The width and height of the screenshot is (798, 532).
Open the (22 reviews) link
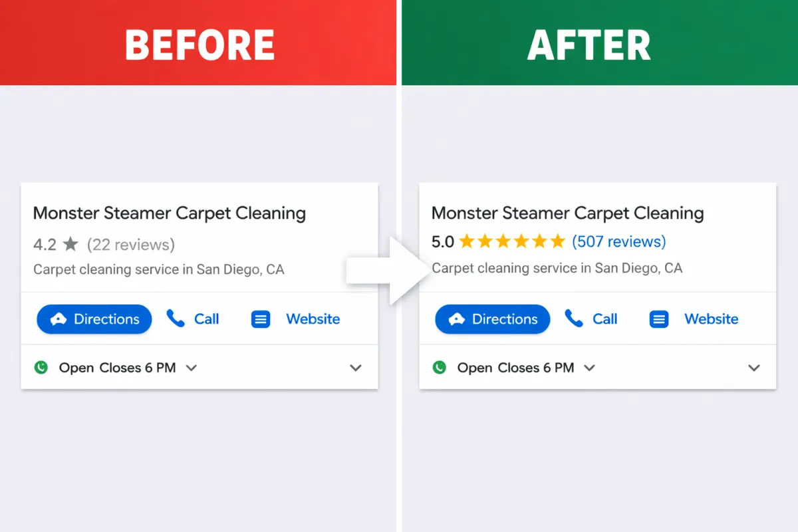point(131,245)
